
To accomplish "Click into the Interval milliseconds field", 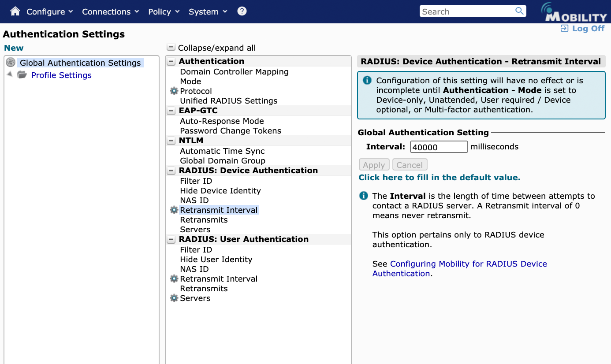I will coord(438,147).
